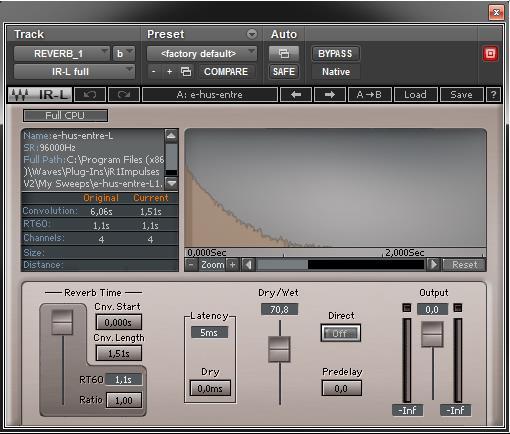Screen dimensions: 510x434
Task: Click the Name:e-hus-entre-L info line
Action: [68, 136]
